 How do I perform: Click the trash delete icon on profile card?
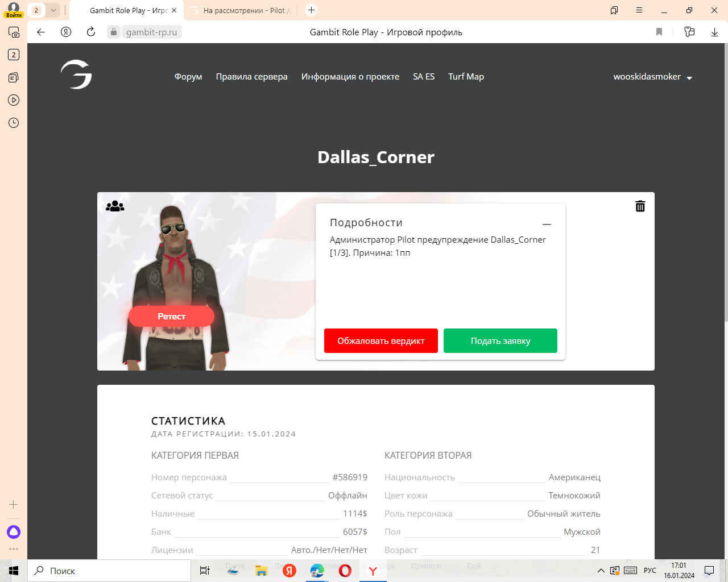[640, 206]
